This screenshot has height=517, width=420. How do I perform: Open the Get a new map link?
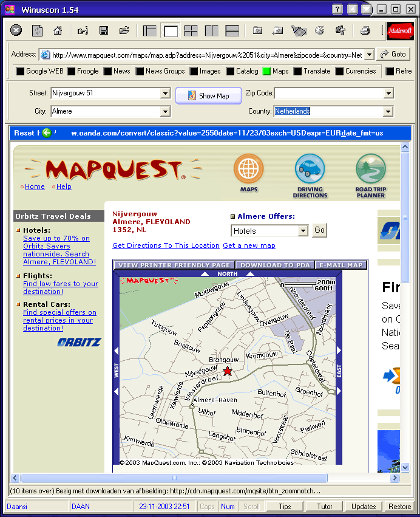pyautogui.click(x=249, y=245)
